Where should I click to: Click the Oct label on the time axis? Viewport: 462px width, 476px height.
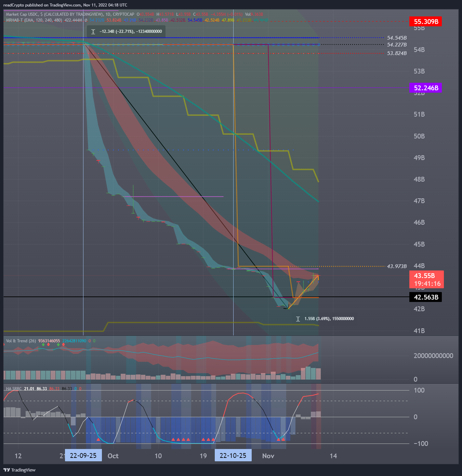113,456
